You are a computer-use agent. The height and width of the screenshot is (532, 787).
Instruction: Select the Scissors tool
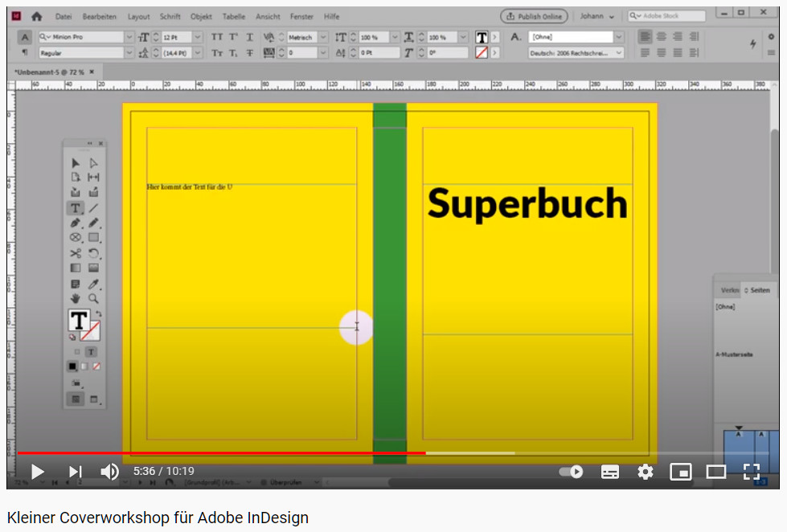pos(74,252)
